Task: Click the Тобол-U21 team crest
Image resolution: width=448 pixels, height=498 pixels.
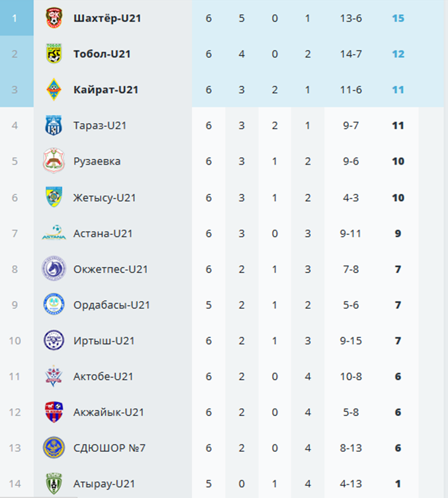Action: pyautogui.click(x=54, y=54)
